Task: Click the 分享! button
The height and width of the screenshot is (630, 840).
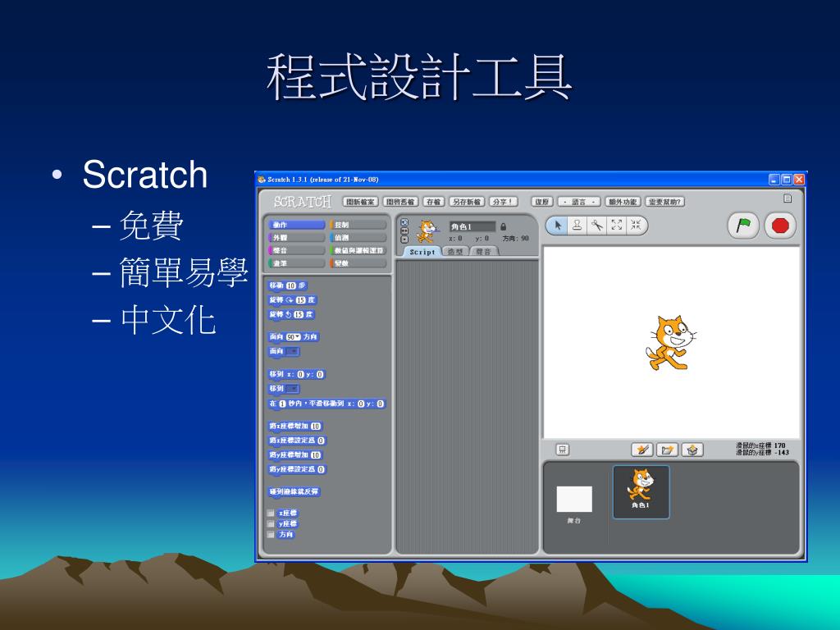Action: [503, 202]
